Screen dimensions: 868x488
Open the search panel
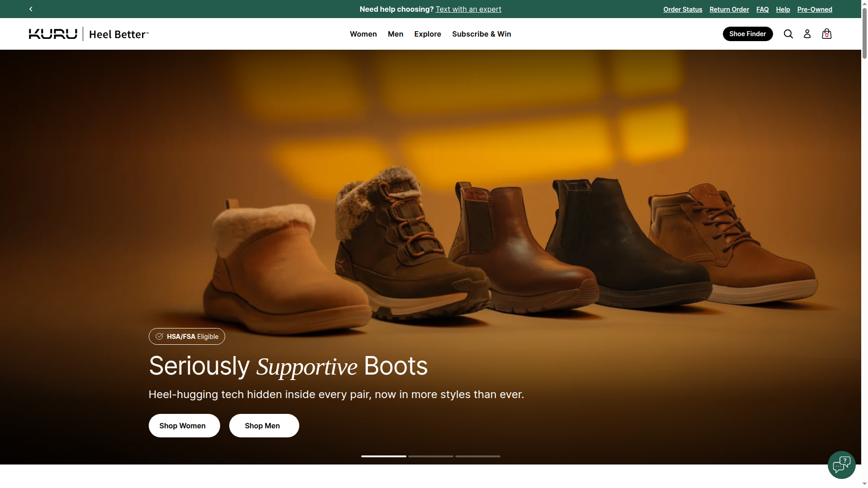point(788,34)
